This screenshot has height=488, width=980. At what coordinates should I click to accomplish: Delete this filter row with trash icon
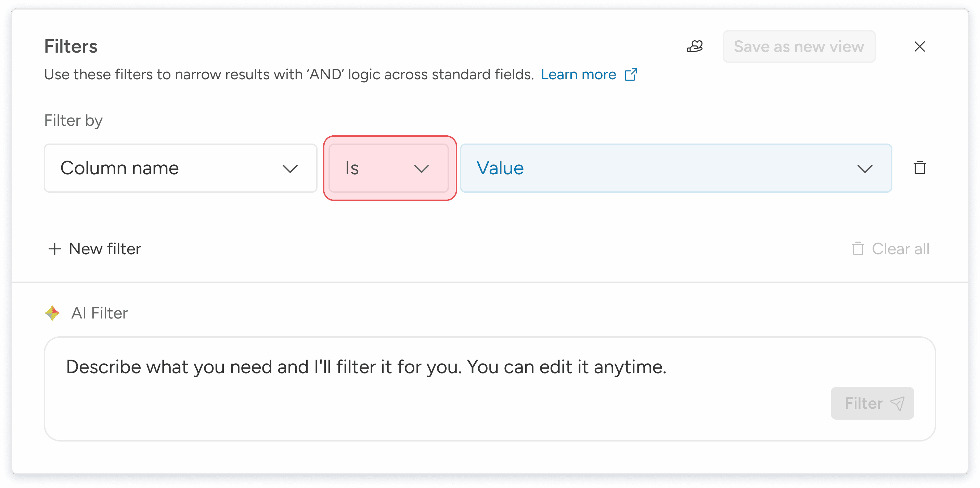[919, 167]
